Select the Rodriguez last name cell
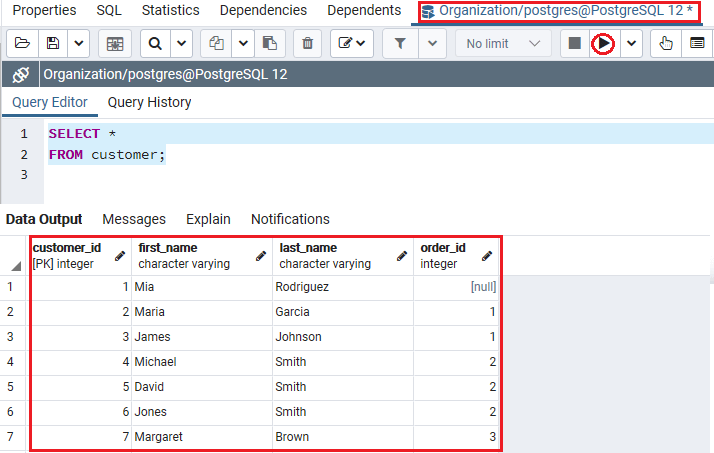 (x=343, y=287)
